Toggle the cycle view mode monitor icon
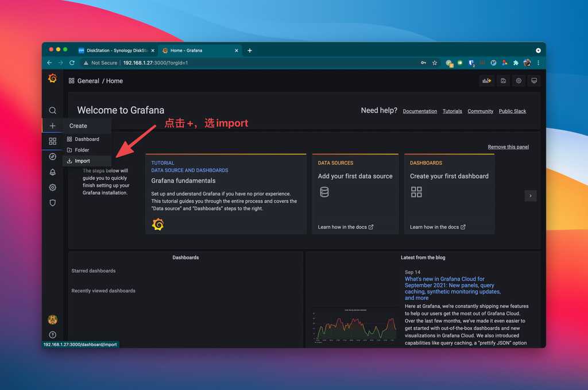Image resolution: width=588 pixels, height=390 pixels. tap(534, 80)
